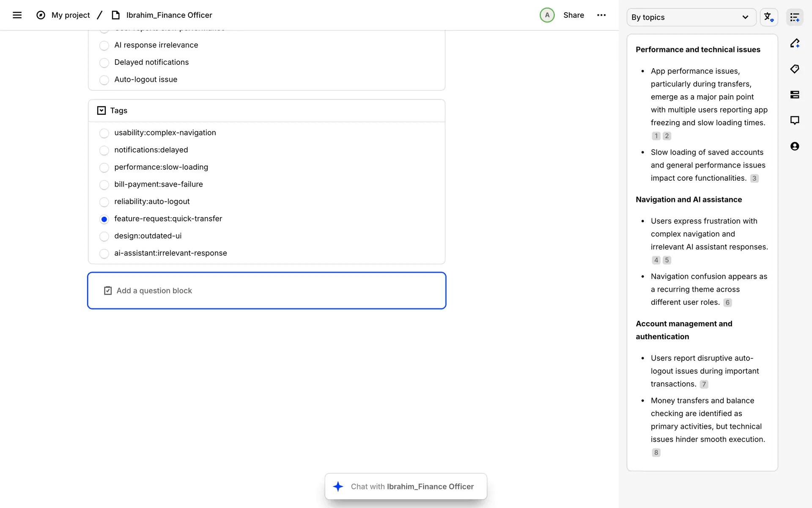Open the hamburger menu
Image resolution: width=812 pixels, height=508 pixels.
17,15
